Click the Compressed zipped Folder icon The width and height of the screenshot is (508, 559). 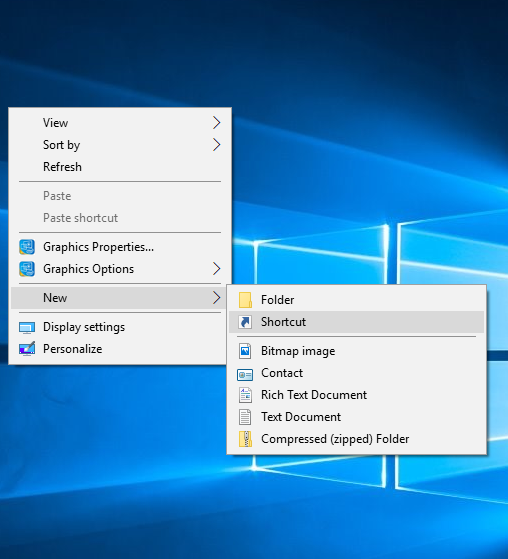tap(245, 439)
